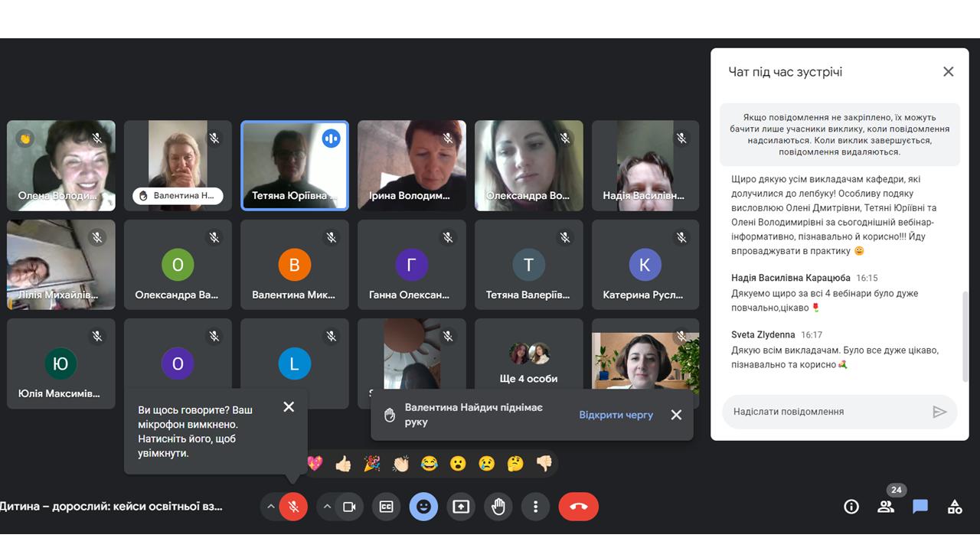This screenshot has height=551, width=980.
Task: Turn on closed captions
Action: [387, 507]
